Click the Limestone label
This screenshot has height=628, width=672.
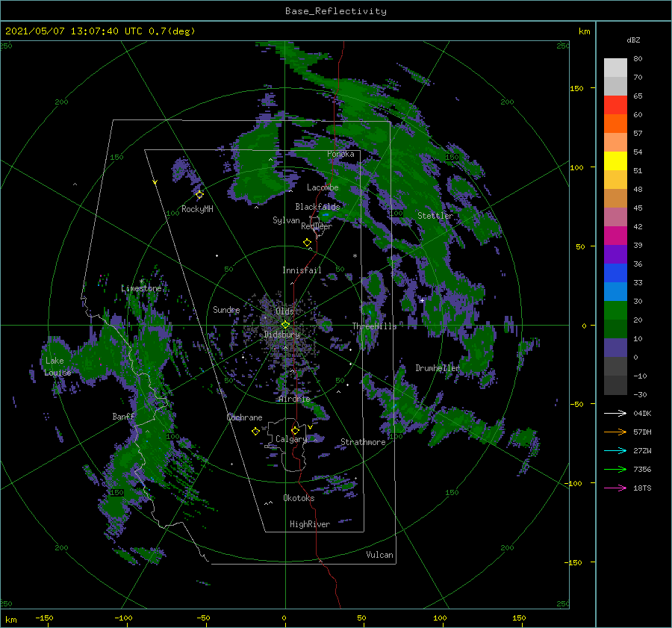point(141,288)
